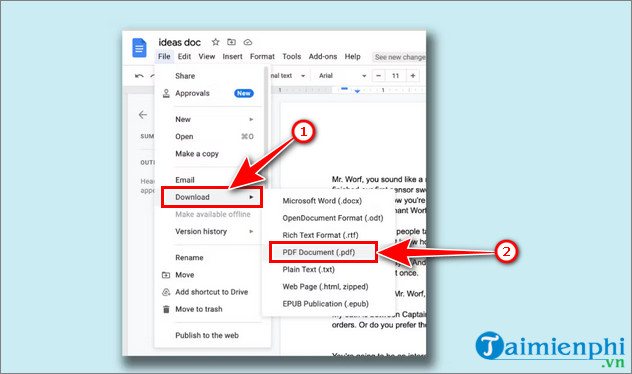Click the trash can icon
The image size is (632, 374).
click(166, 310)
